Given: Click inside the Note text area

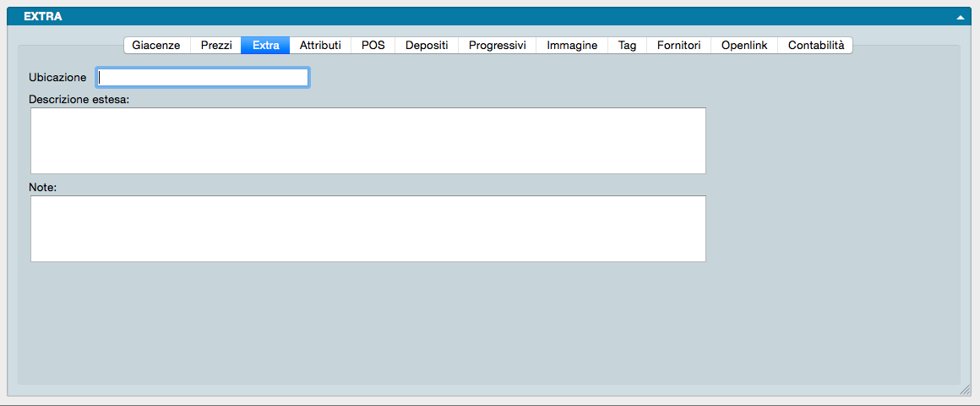Looking at the screenshot, I should pos(367,228).
